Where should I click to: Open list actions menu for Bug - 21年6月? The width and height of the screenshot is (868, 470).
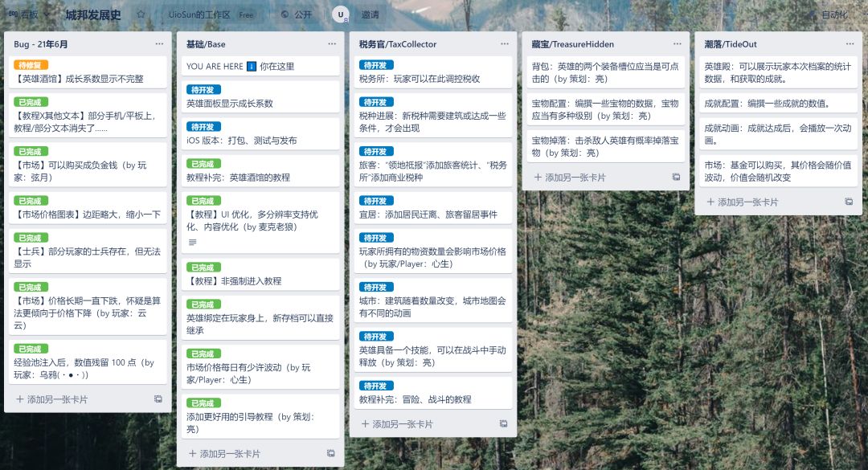pos(159,43)
